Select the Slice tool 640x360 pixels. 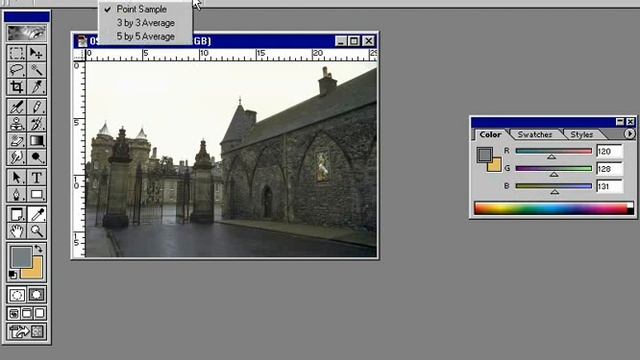point(36,87)
